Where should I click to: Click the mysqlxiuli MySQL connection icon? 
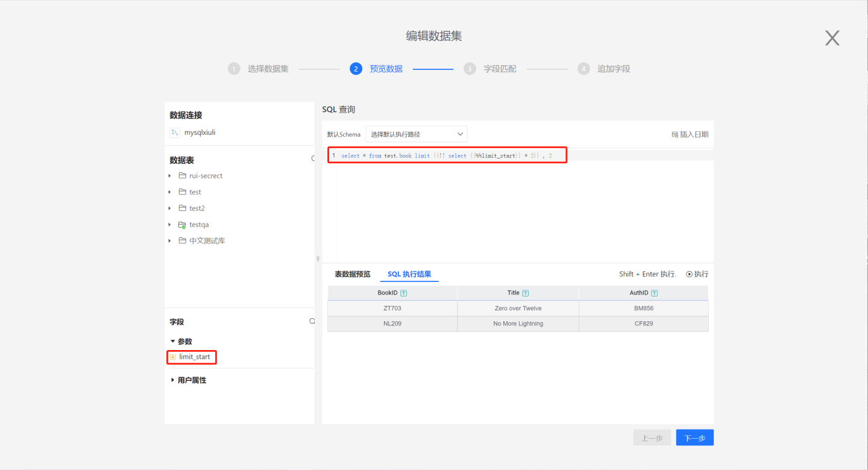[x=175, y=133]
